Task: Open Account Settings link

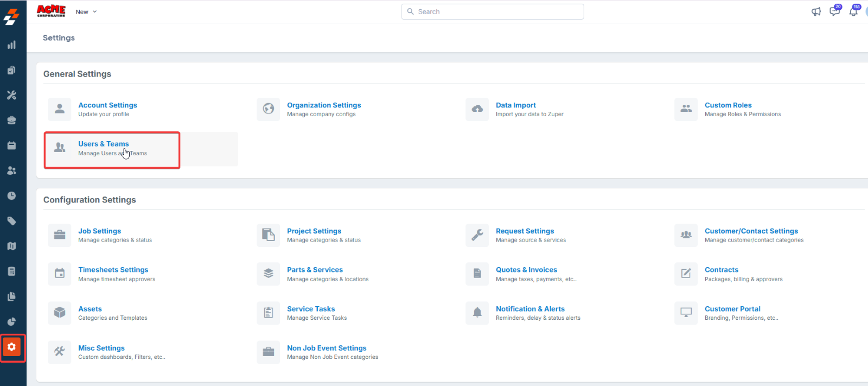Action: [x=107, y=105]
